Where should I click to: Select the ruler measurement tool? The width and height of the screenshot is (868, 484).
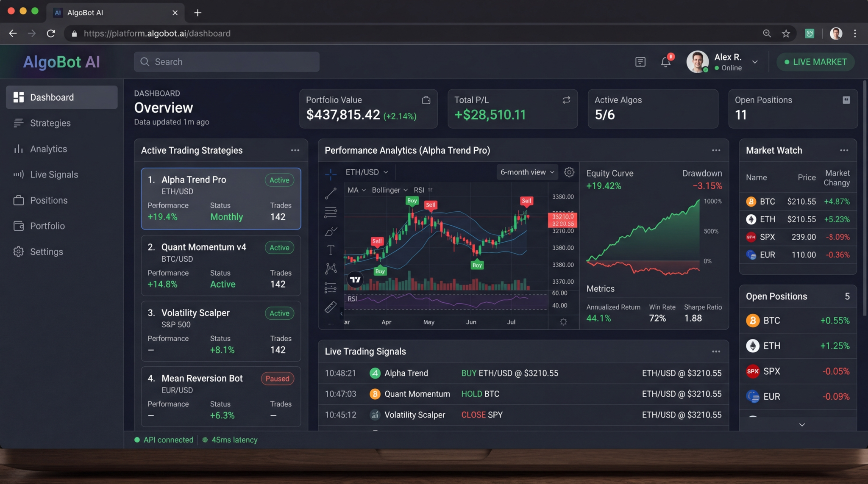[x=331, y=306]
